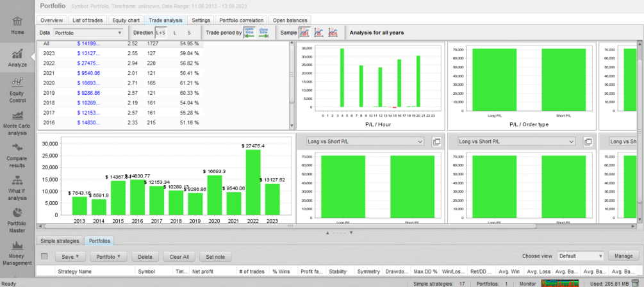Select direction L (long only)

click(174, 33)
